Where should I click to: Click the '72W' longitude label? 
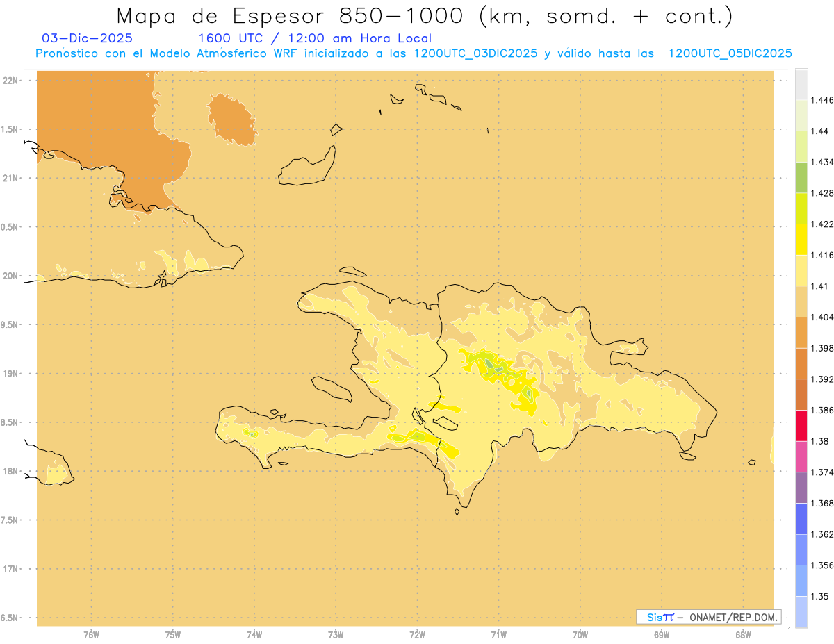pos(418,635)
